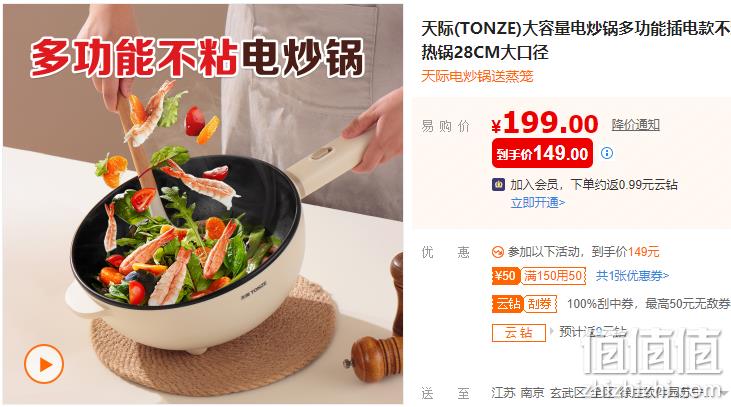Play the product video

point(44,364)
